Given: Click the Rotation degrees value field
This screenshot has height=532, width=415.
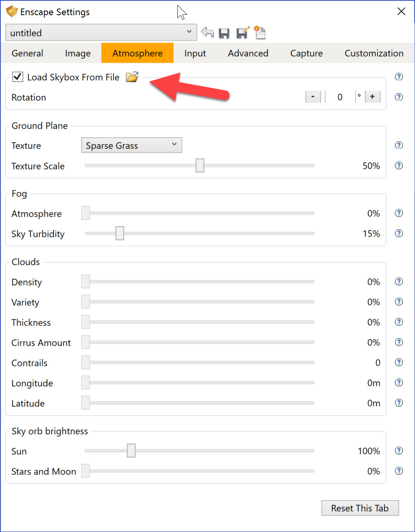Looking at the screenshot, I should 340,97.
